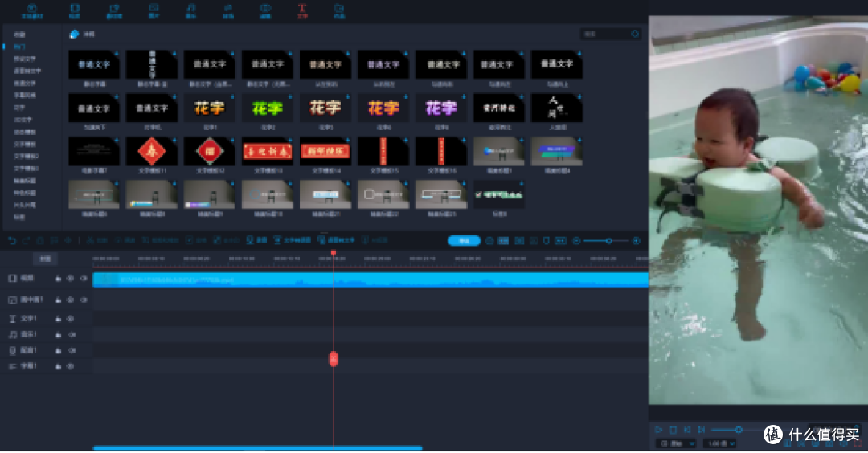Open the local materials tab in top bar
The image size is (868, 453).
[x=31, y=10]
